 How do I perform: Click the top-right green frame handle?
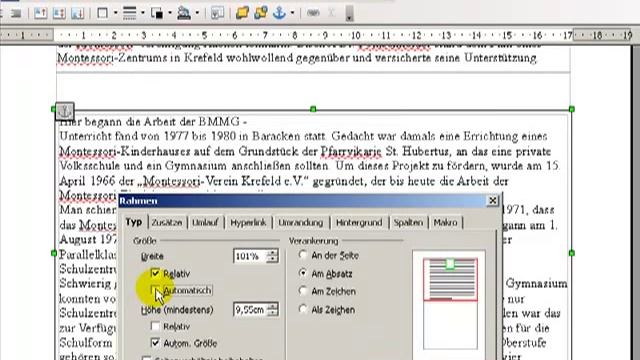click(571, 109)
